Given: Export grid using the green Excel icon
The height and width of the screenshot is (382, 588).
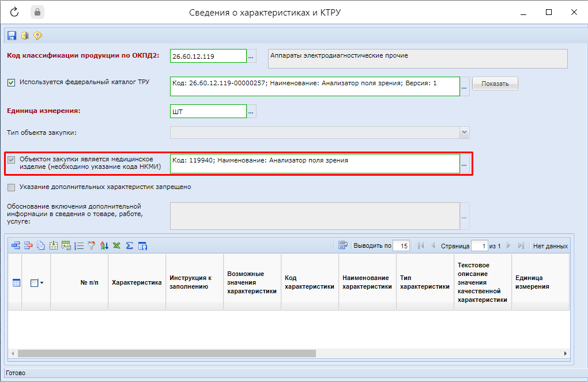Looking at the screenshot, I should (x=116, y=245).
